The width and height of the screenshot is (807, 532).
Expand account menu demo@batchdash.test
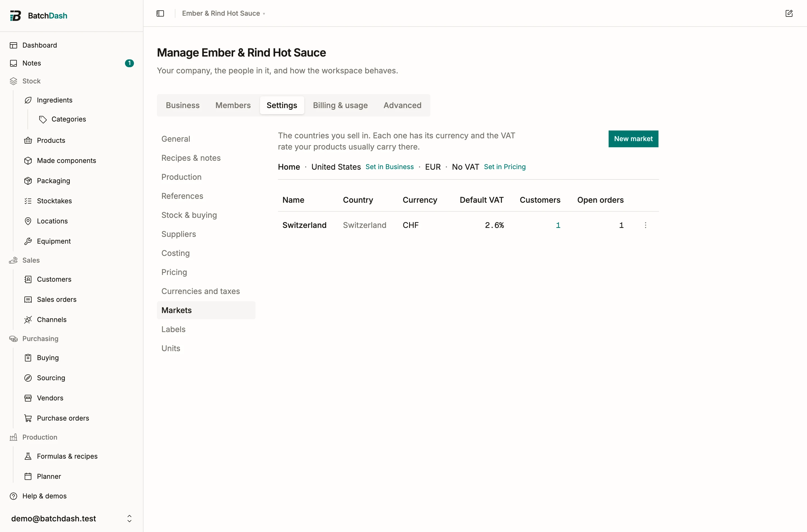[72, 519]
